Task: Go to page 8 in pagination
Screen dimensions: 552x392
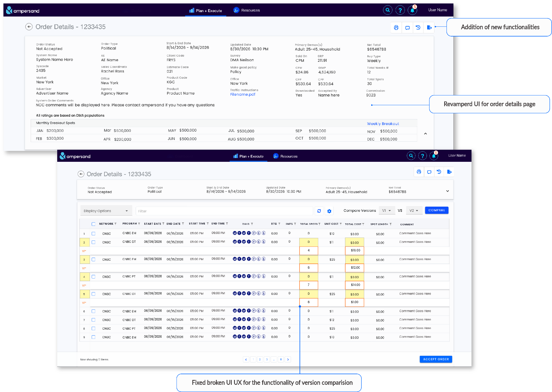Action: point(281,359)
